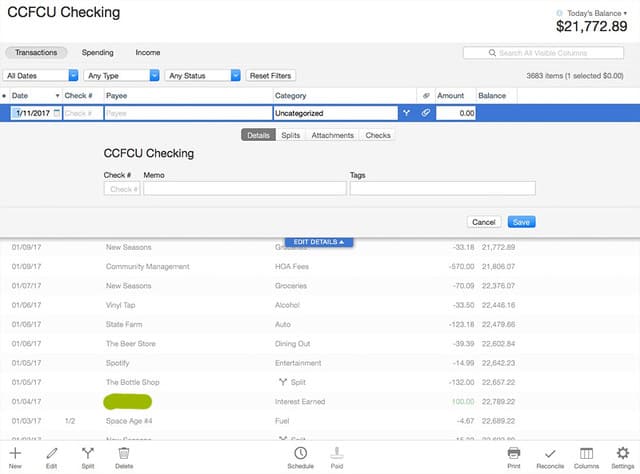The width and height of the screenshot is (640, 474).
Task: Select the Details tab
Action: [x=258, y=135]
